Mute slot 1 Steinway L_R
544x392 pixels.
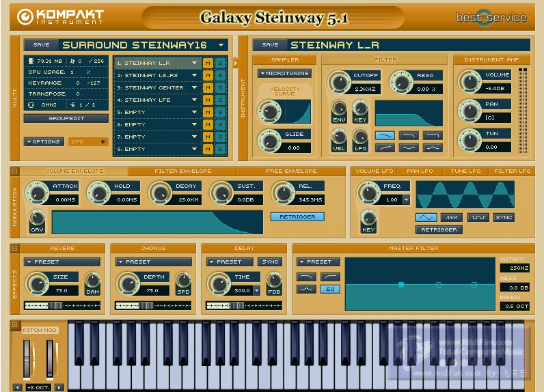[x=208, y=63]
